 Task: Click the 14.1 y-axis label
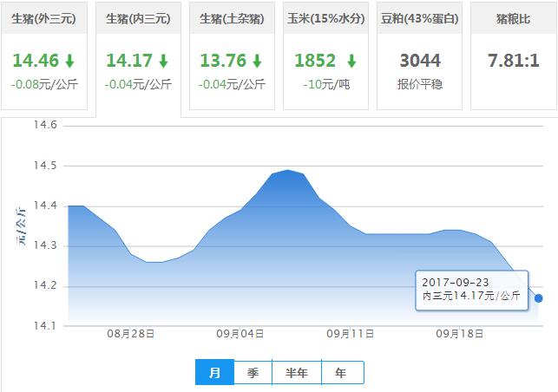pyautogui.click(x=45, y=325)
